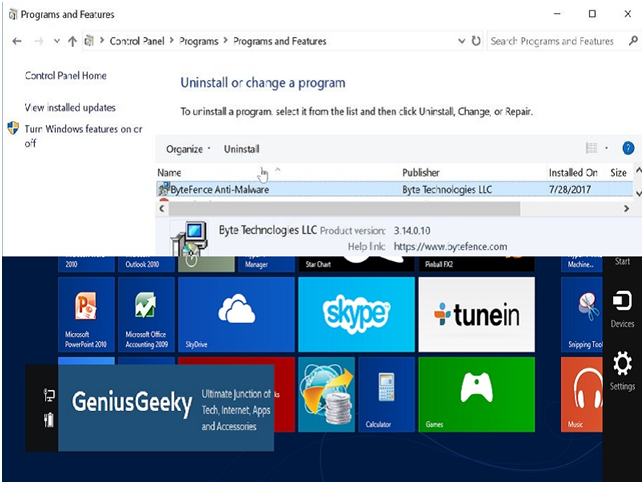The height and width of the screenshot is (484, 644).
Task: Open the SkyDrive tile
Action: [237, 314]
